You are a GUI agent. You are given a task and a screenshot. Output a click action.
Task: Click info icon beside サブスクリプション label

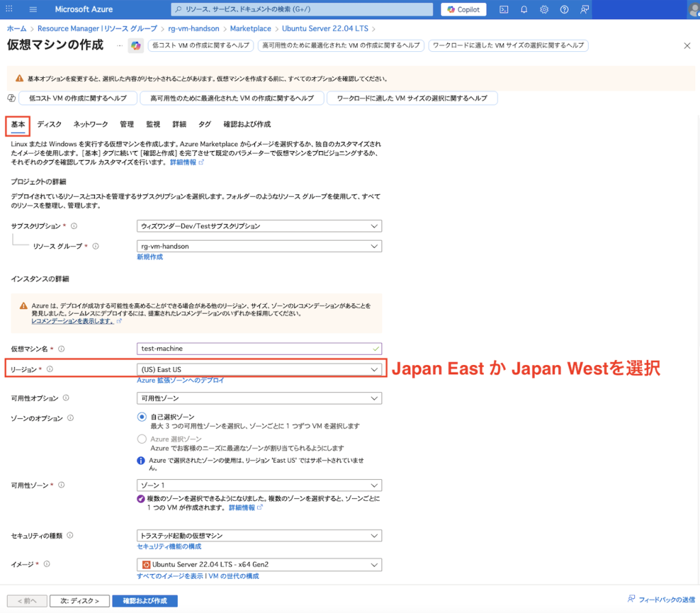click(x=74, y=226)
